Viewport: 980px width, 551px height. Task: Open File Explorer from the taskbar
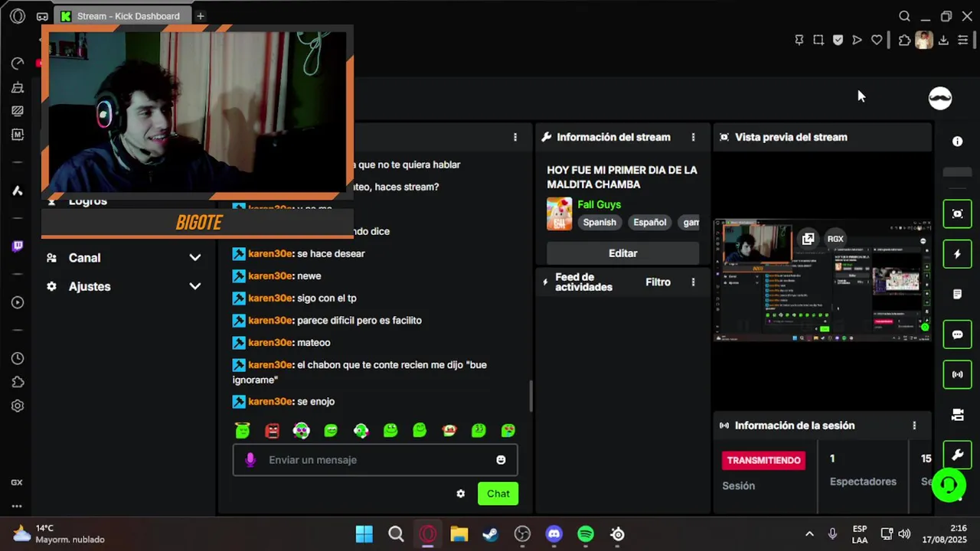click(x=459, y=534)
